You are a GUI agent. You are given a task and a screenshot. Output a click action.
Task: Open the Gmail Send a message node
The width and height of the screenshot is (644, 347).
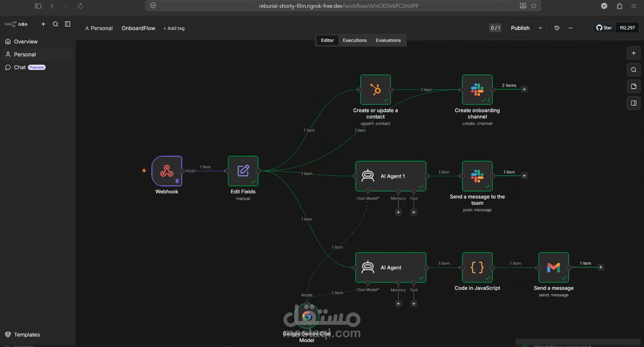pos(554,267)
